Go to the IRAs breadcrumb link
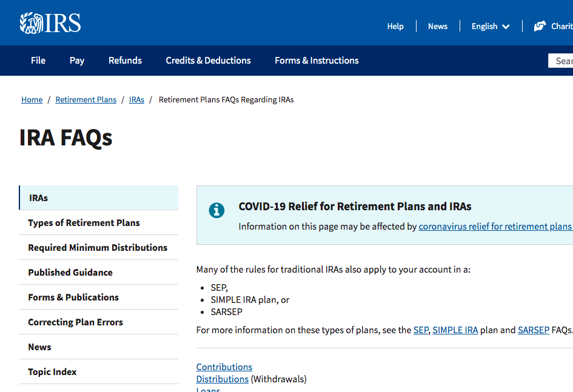573x392 pixels. (136, 99)
